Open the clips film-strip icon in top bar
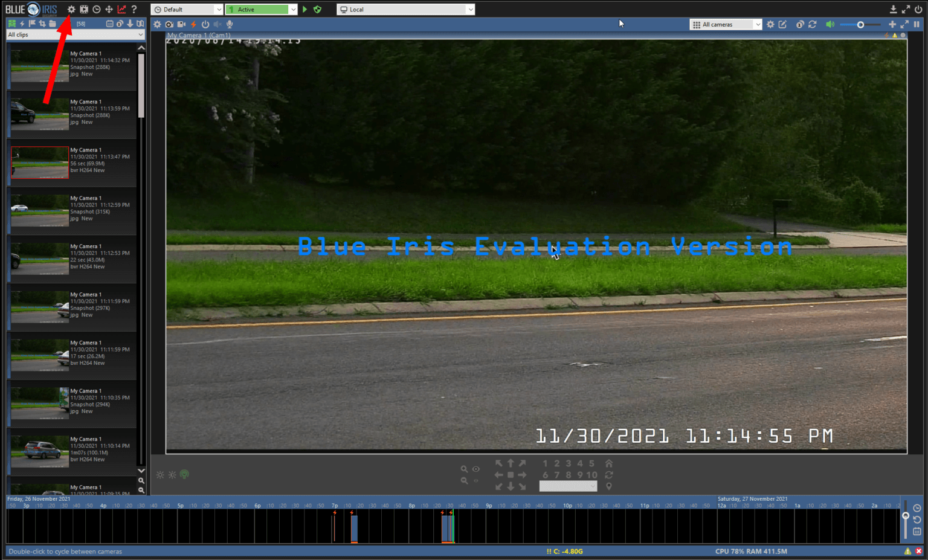Image resolution: width=928 pixels, height=560 pixels. point(84,9)
